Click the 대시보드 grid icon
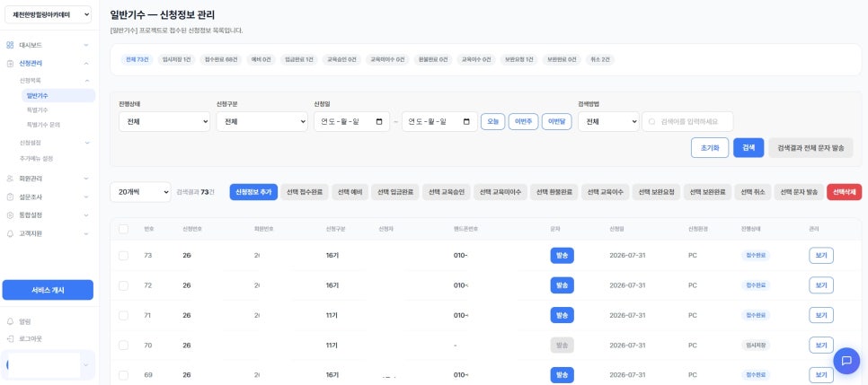 pyautogui.click(x=10, y=45)
